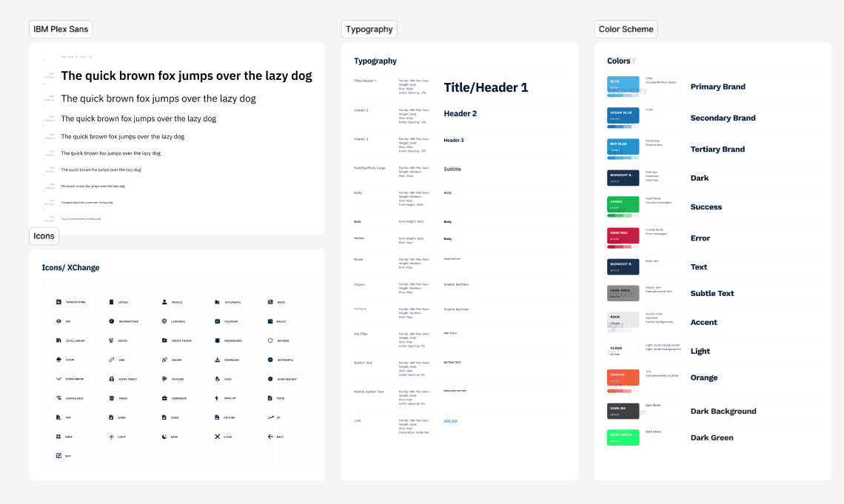Click the Cloud Light color swatch
The image size is (844, 504).
[623, 351]
